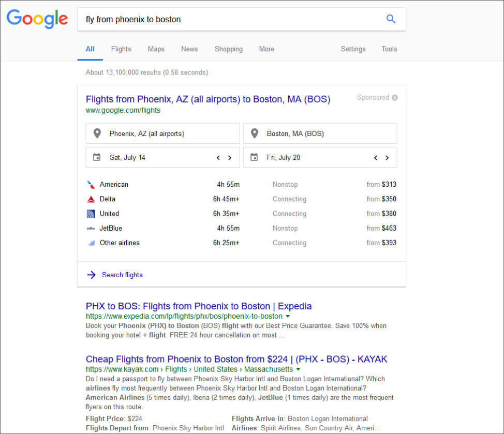504x434 pixels.
Task: Click the Search flights link
Action: (122, 275)
